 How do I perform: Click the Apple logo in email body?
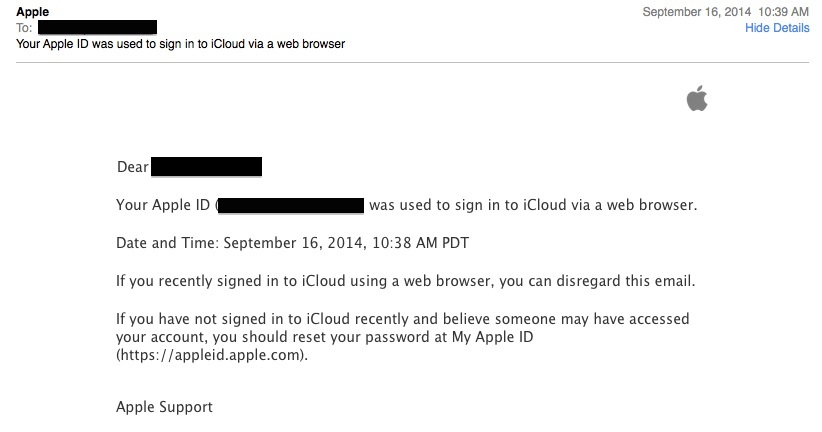697,99
